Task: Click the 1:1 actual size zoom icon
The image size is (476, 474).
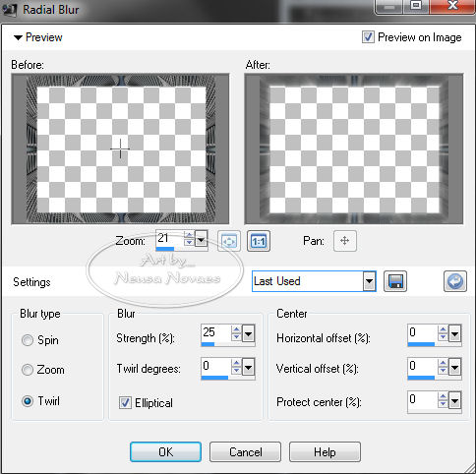Action: pos(259,241)
